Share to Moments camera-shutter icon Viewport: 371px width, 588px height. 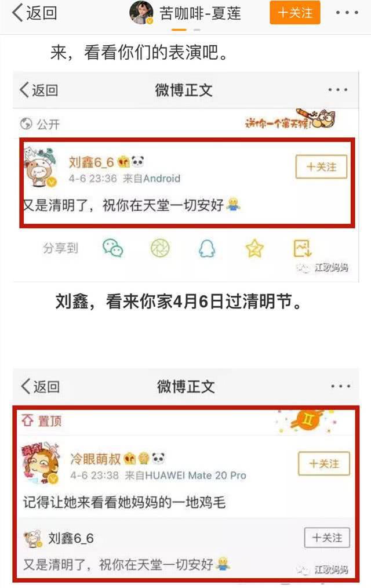(x=160, y=248)
